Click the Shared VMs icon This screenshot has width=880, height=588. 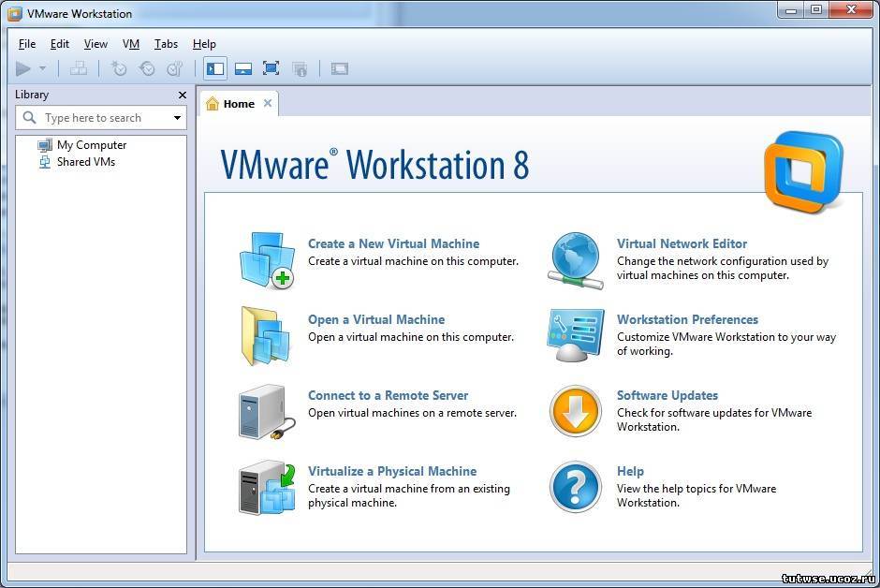[45, 162]
